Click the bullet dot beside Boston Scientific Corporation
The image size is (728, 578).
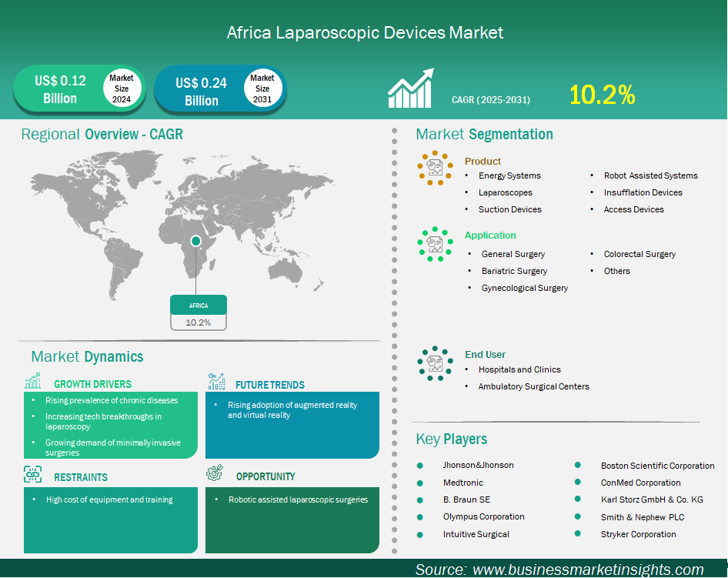[578, 465]
